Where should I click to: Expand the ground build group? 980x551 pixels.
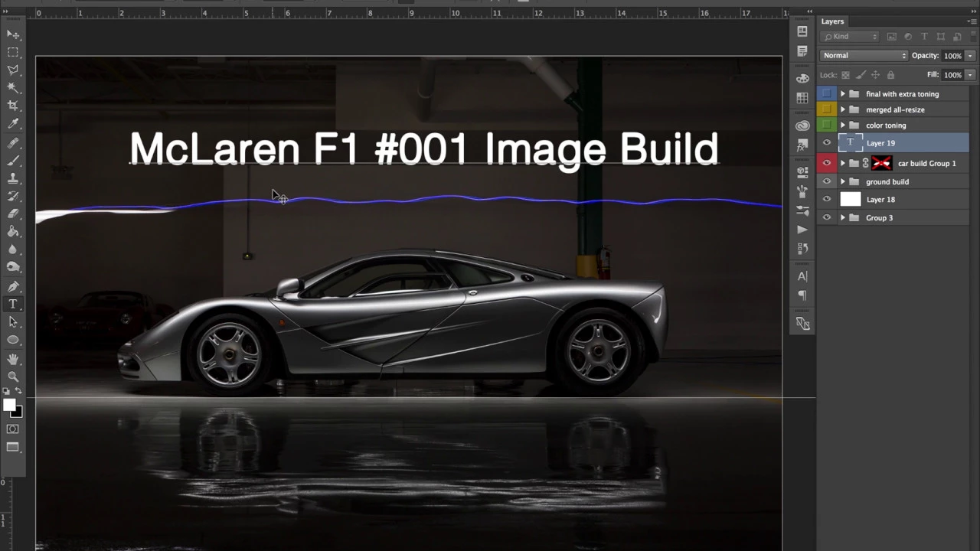click(843, 181)
